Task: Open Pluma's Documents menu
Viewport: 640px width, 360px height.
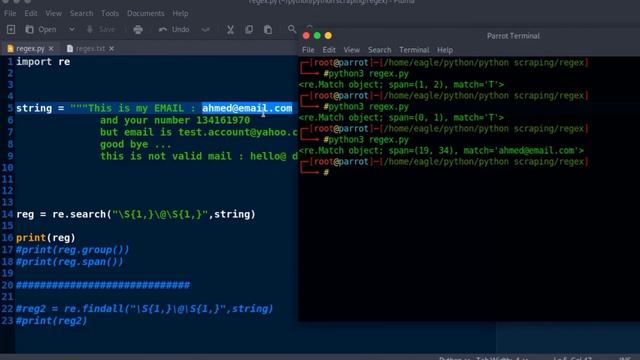Action: (x=146, y=13)
